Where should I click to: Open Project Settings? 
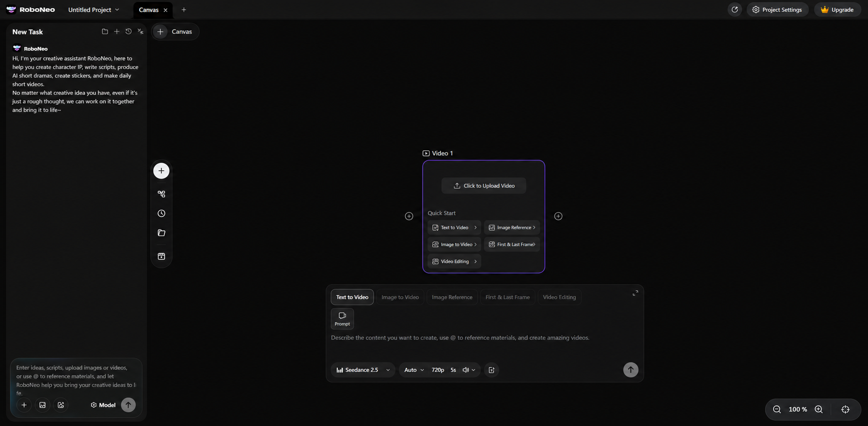point(777,10)
